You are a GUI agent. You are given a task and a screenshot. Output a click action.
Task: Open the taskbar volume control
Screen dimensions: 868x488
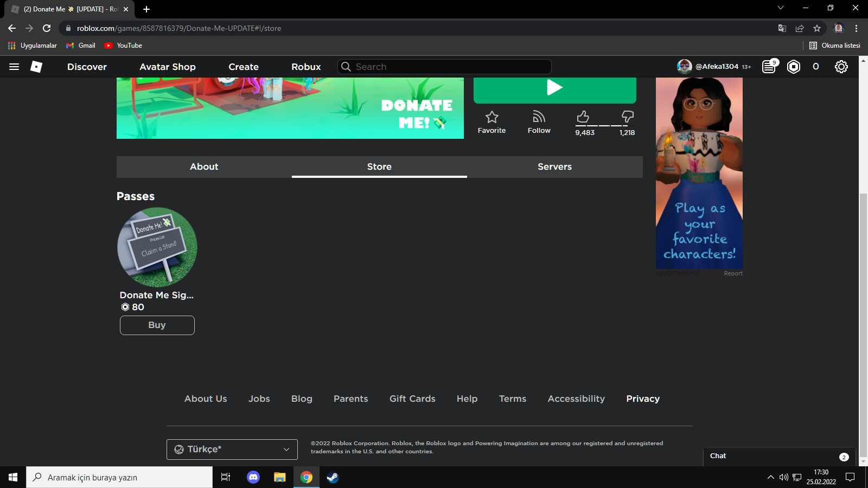(783, 477)
